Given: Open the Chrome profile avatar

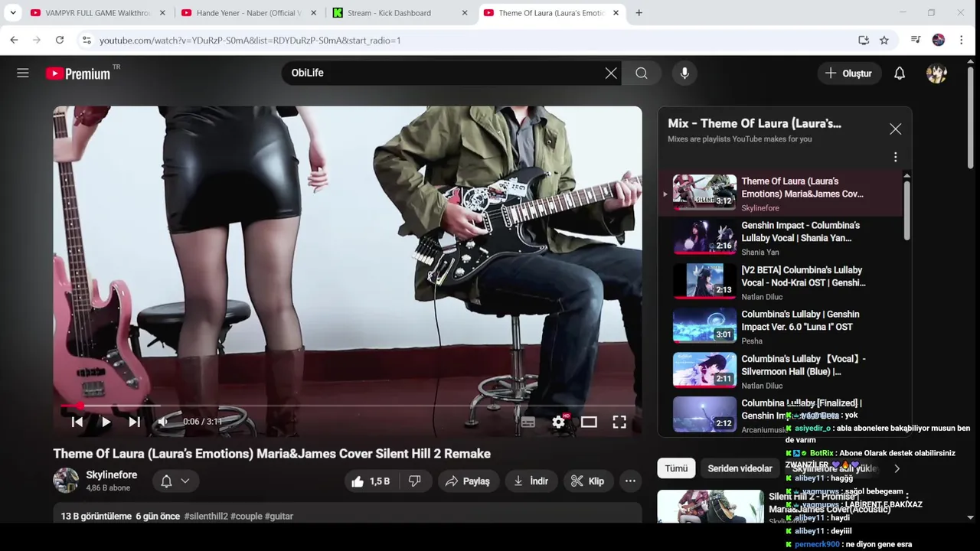Looking at the screenshot, I should point(939,40).
